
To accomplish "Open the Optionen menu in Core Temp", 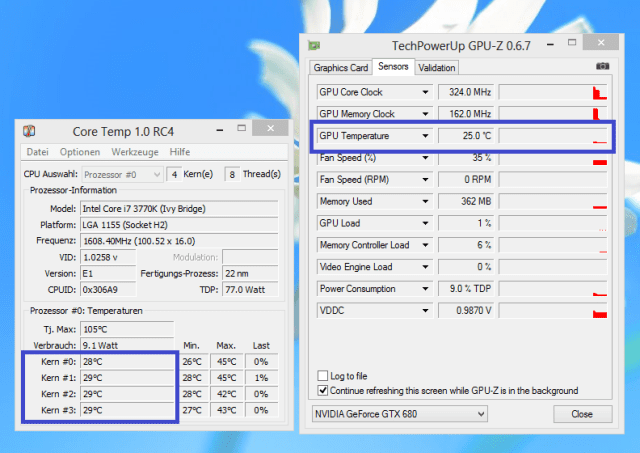I will point(80,152).
